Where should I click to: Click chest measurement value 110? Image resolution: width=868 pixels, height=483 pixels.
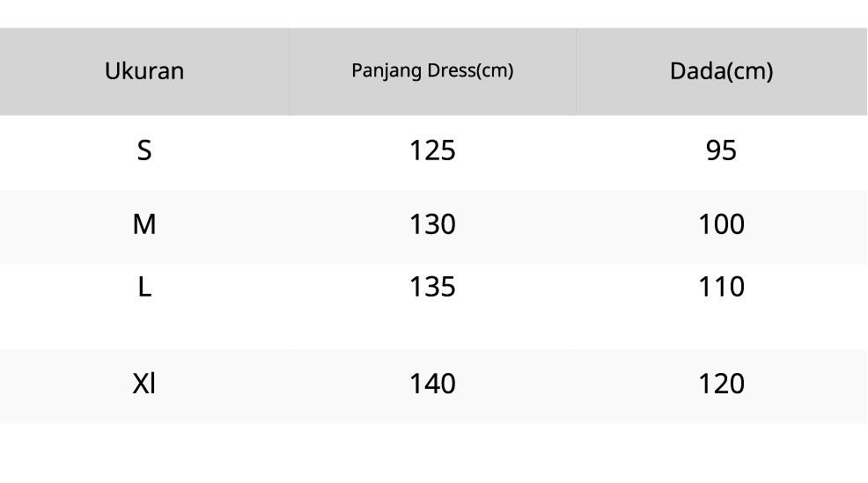pos(721,287)
